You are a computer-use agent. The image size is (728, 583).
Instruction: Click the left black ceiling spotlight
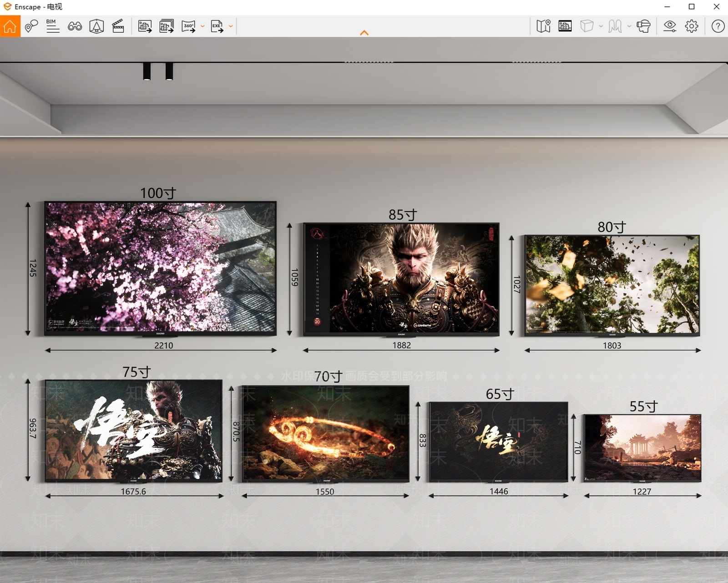click(147, 71)
